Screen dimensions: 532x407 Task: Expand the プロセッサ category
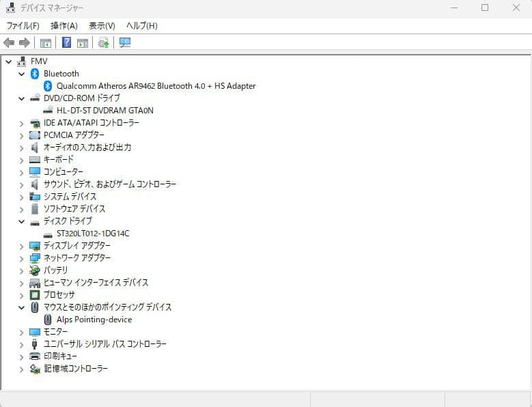click(22, 296)
